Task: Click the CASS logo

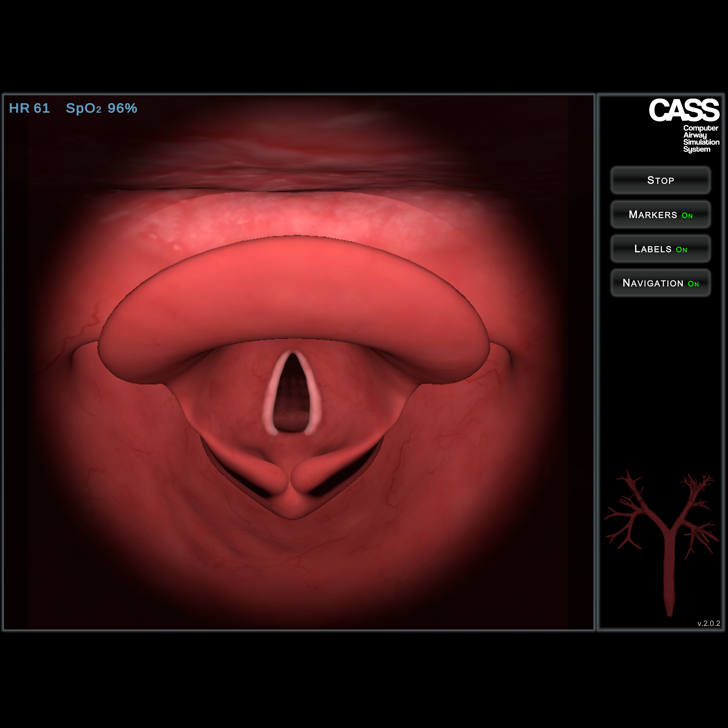Action: pos(684,110)
